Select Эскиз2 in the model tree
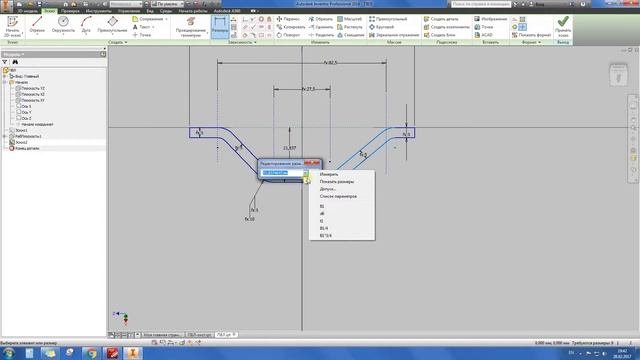This screenshot has height=360, width=640. pos(18,142)
